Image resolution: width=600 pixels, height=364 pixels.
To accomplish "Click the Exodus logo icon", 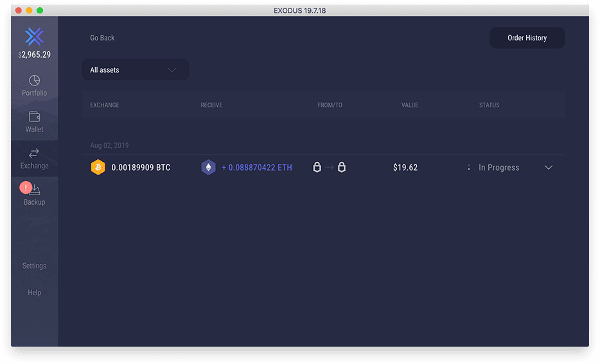I will click(35, 37).
